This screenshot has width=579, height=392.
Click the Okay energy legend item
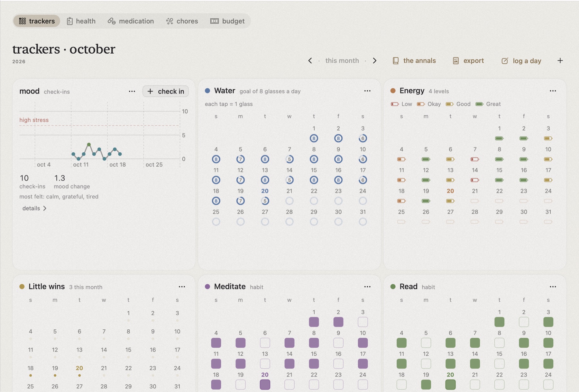[x=429, y=104]
